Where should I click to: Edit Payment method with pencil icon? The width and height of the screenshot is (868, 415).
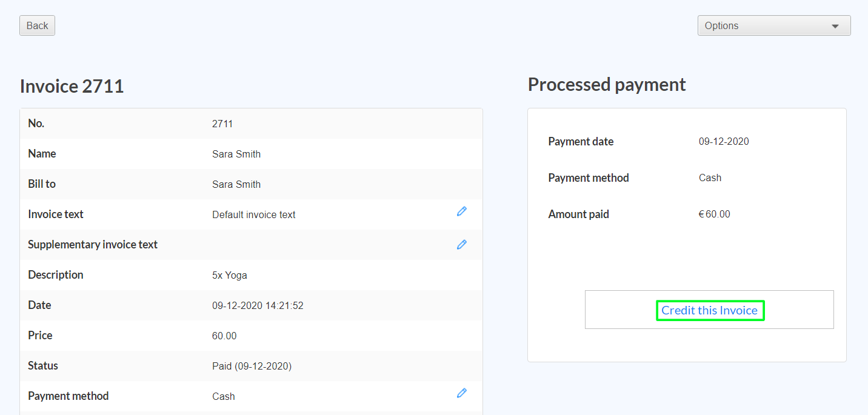click(462, 393)
